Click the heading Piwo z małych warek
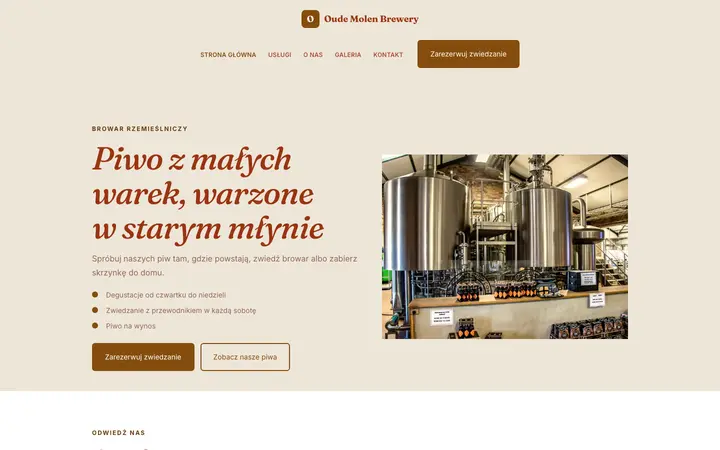720x450 pixels. click(x=208, y=193)
